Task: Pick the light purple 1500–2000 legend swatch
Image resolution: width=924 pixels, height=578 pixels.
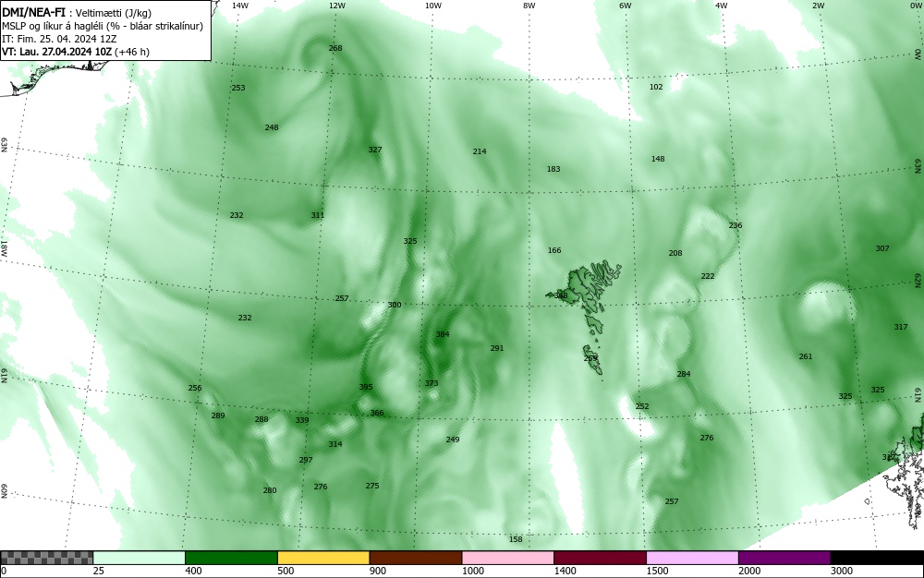Action: click(x=692, y=558)
